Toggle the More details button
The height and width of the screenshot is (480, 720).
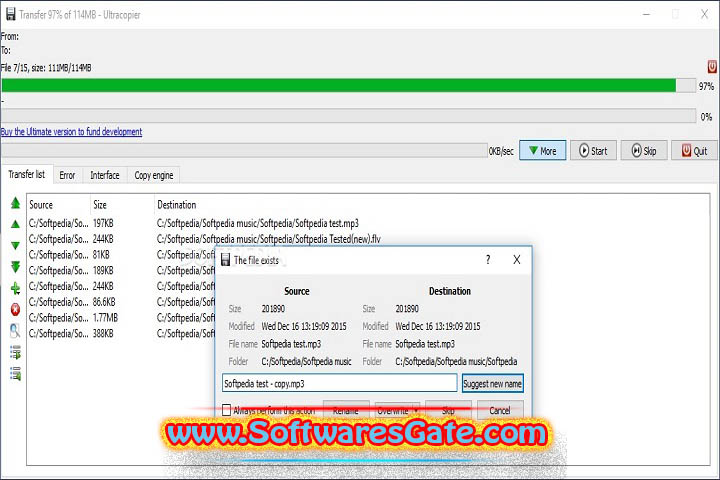(x=542, y=151)
